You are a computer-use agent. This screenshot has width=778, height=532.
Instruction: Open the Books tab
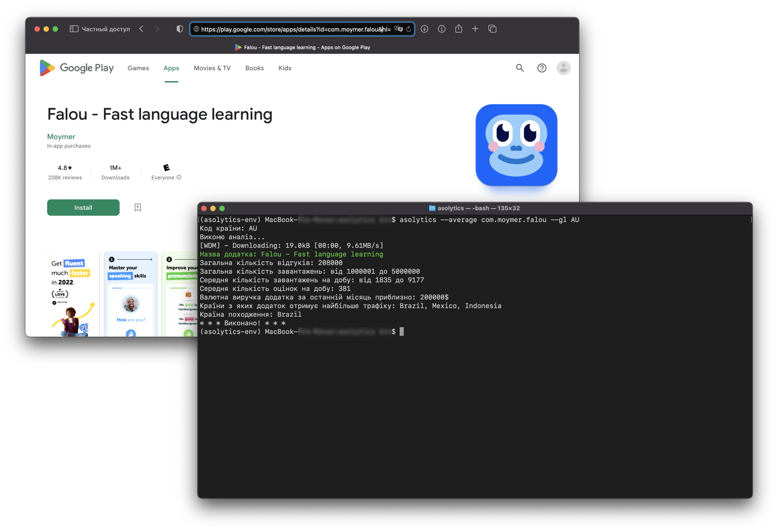[x=255, y=68]
